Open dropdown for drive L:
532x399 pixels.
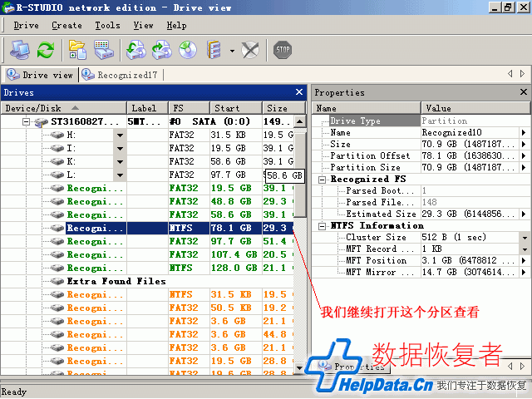point(120,175)
